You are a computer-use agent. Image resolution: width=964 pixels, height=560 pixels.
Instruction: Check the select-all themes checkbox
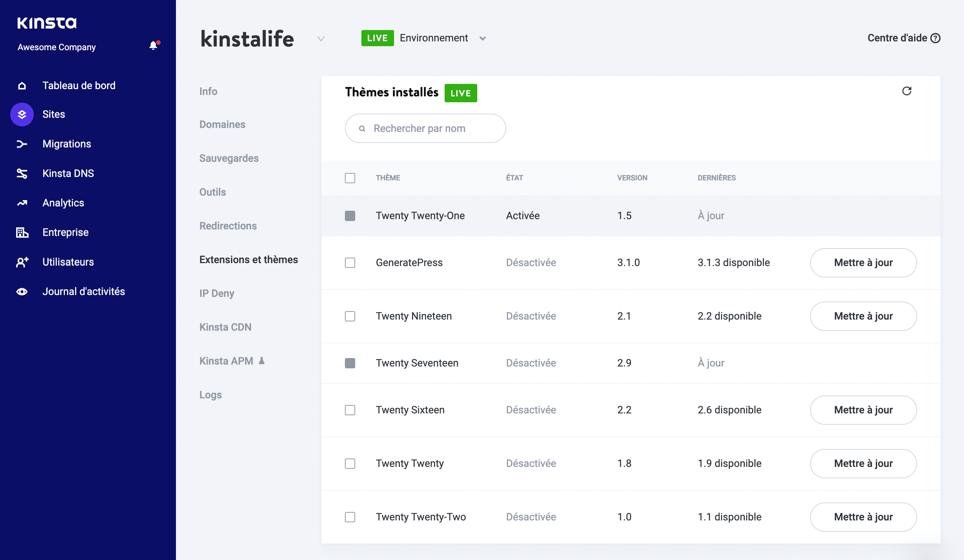pos(350,178)
